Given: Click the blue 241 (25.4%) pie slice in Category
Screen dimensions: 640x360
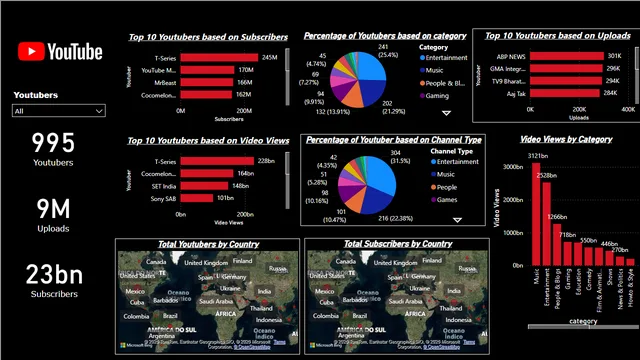Looking at the screenshot, I should click(x=372, y=65).
